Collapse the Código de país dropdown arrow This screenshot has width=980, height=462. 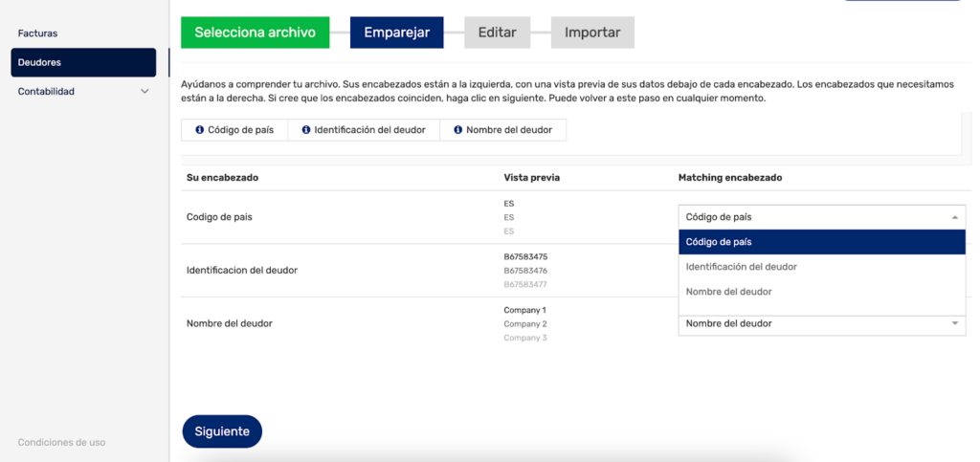tap(954, 217)
